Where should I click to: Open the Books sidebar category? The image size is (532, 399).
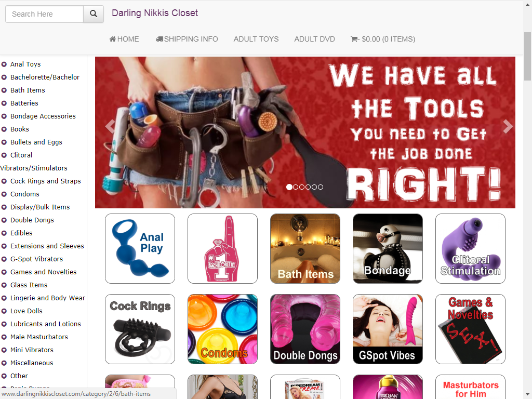(x=20, y=129)
